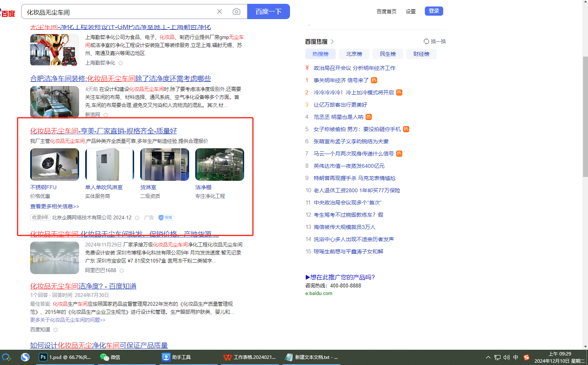This screenshot has width=588, height=365.
Task: Click inside the Baidu search input field
Action: pos(118,12)
